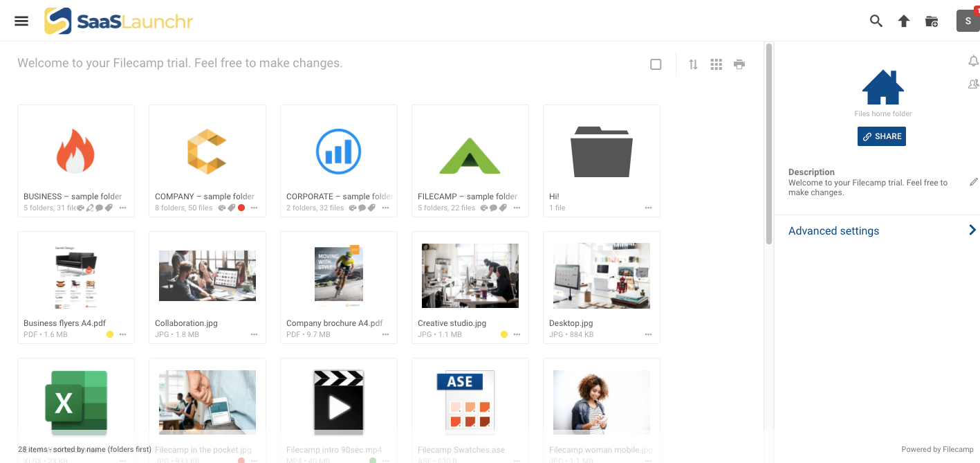Open options for Company brochure A4.pdf
The width and height of the screenshot is (980, 463).
click(x=385, y=334)
